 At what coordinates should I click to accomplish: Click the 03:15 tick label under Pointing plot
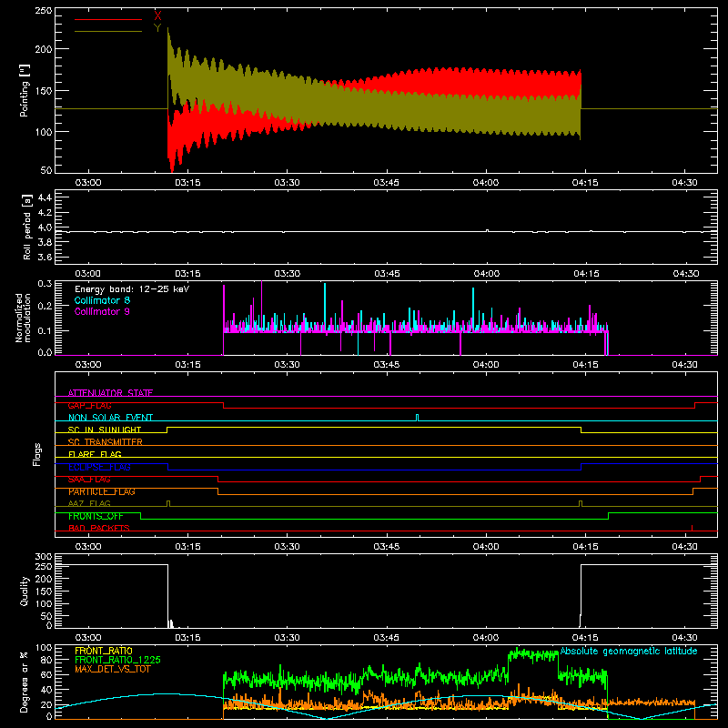[x=187, y=183]
